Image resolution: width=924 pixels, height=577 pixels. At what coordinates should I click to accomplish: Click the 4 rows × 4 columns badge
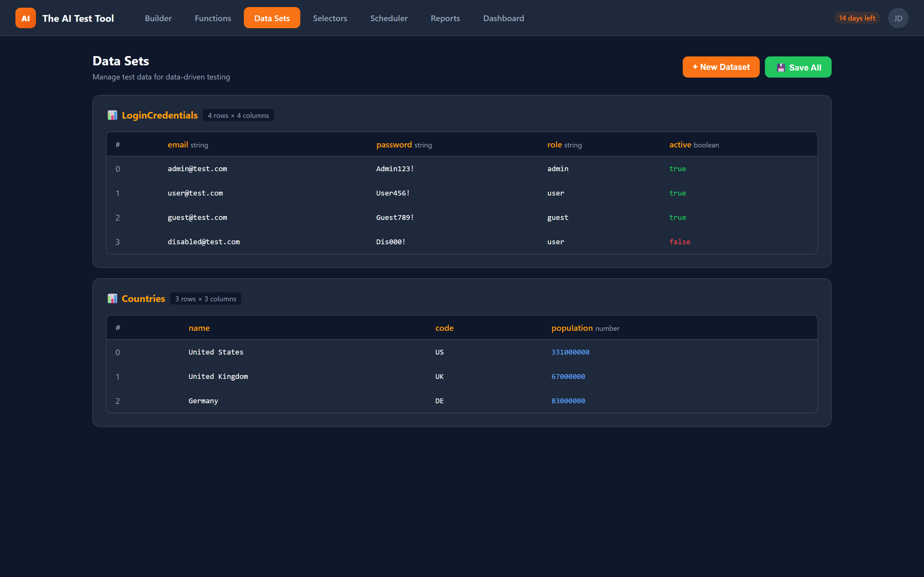coord(238,115)
